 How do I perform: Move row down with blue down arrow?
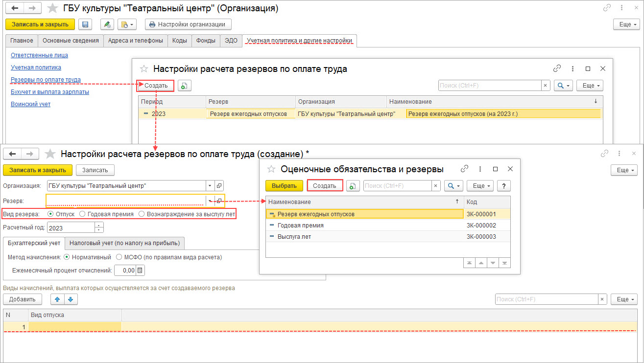tap(71, 299)
